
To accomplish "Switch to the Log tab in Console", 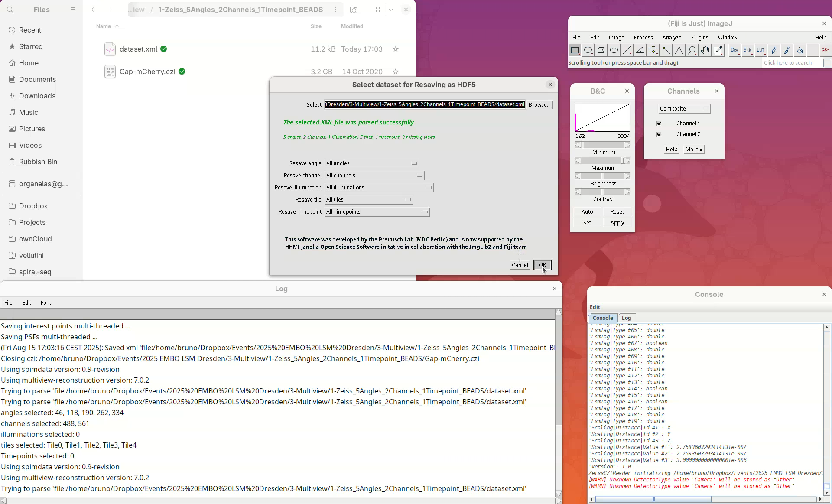I will 626,318.
